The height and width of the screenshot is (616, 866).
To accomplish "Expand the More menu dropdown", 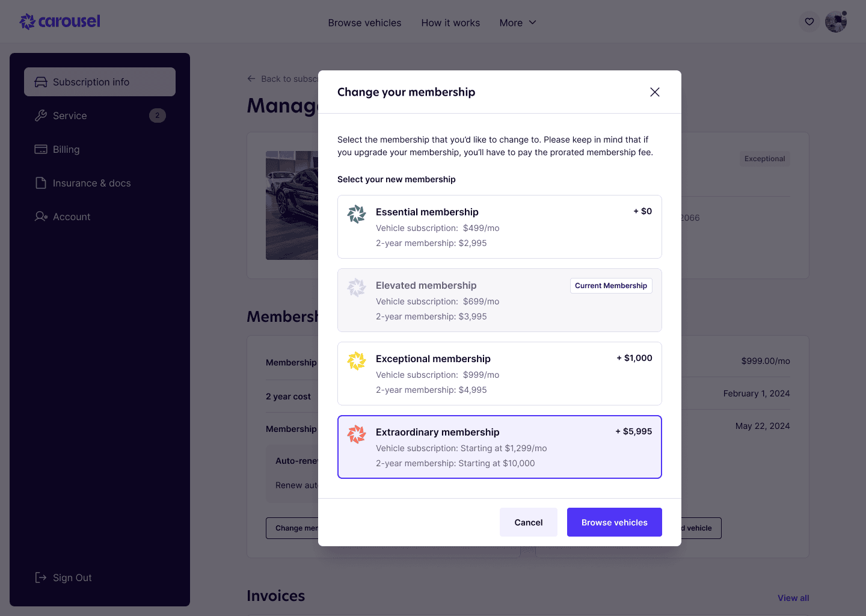I will (518, 23).
